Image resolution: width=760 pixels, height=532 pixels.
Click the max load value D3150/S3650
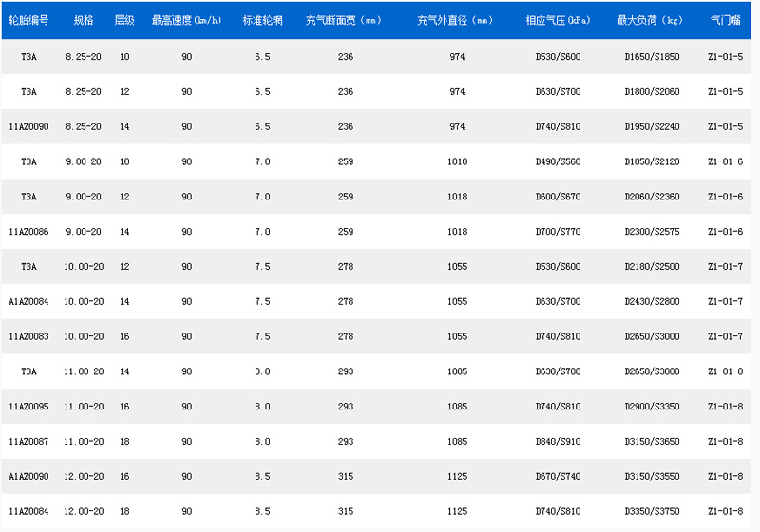pos(652,442)
